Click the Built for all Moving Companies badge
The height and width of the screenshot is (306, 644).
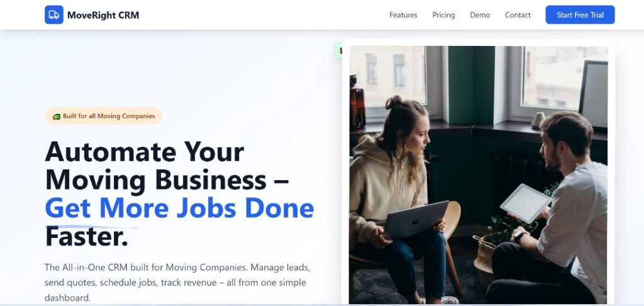click(104, 116)
